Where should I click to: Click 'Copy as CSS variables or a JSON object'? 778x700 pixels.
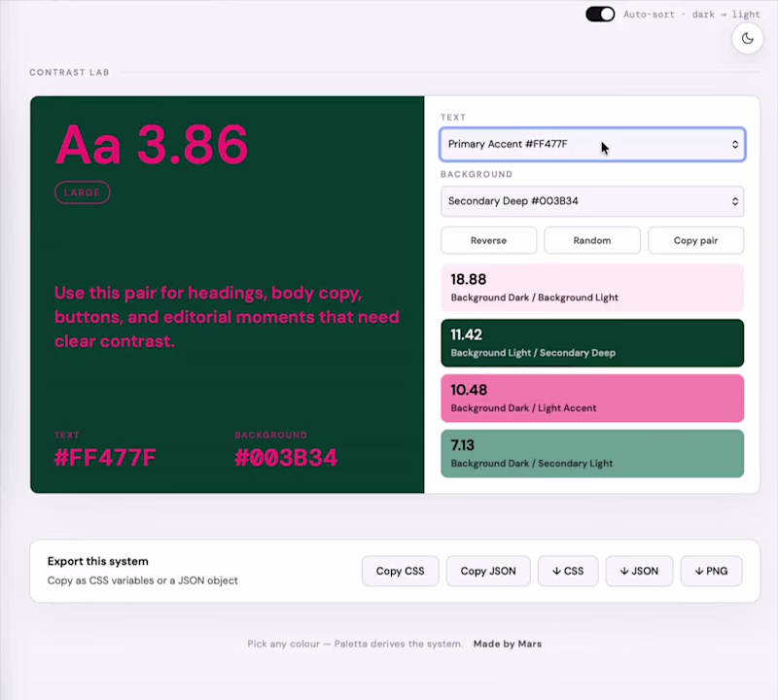(x=142, y=580)
